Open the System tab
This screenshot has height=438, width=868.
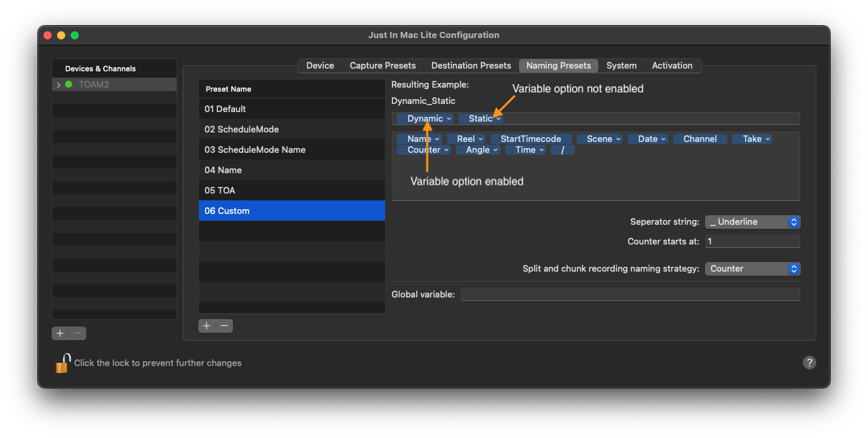[621, 66]
